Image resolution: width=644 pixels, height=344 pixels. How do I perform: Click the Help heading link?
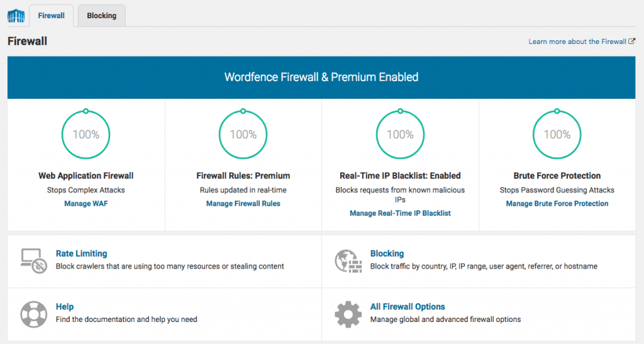click(x=65, y=307)
